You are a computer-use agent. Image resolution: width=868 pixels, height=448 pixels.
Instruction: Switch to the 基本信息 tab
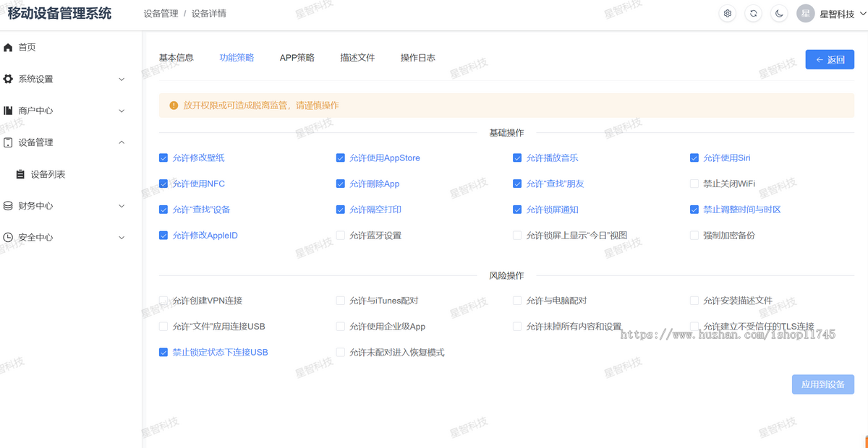tap(176, 58)
